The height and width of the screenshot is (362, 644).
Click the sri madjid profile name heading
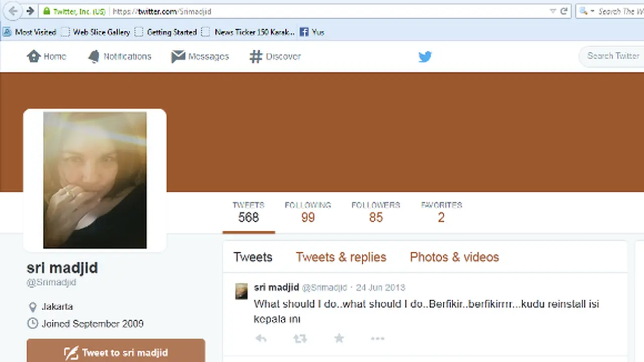tap(62, 267)
